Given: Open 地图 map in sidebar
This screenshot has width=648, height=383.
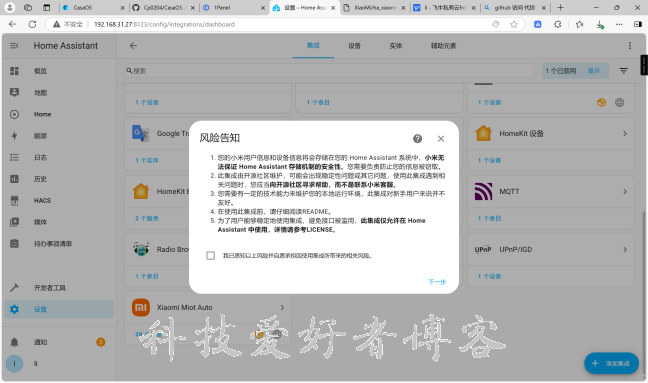Looking at the screenshot, I should click(x=59, y=93).
